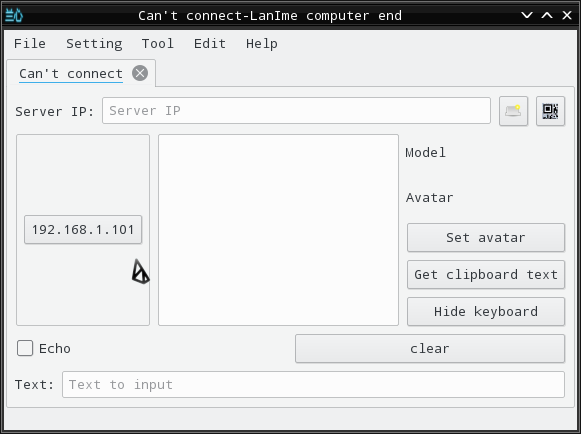
Task: Open the File menu
Action: pyautogui.click(x=30, y=44)
